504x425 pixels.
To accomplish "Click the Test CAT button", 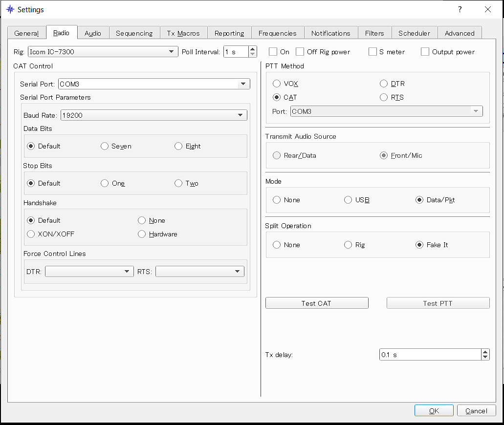I will [x=317, y=303].
